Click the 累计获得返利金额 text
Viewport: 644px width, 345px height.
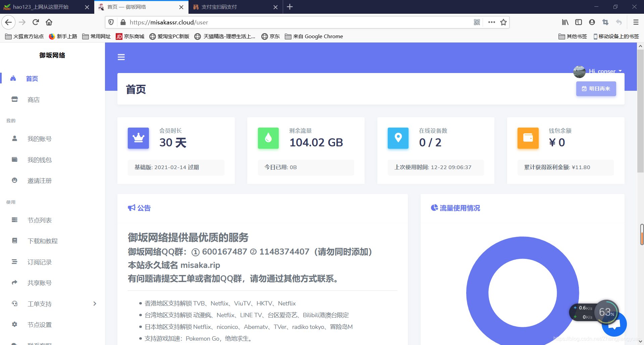tap(557, 167)
